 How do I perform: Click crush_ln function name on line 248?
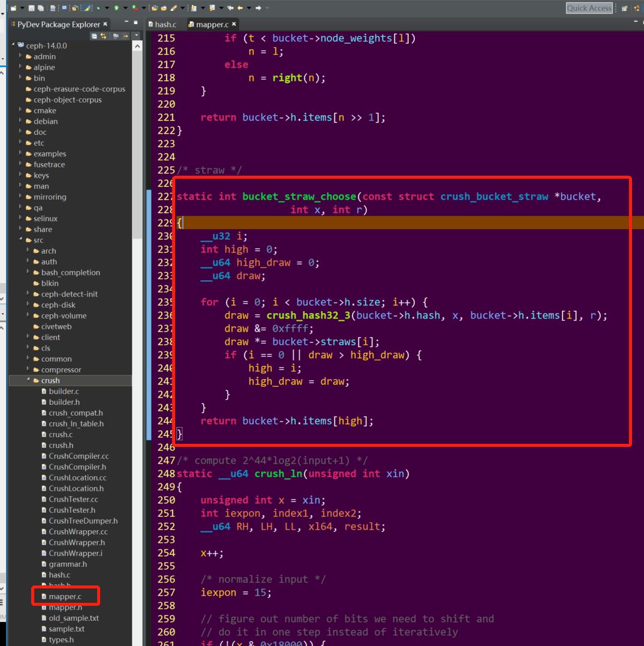click(x=278, y=474)
